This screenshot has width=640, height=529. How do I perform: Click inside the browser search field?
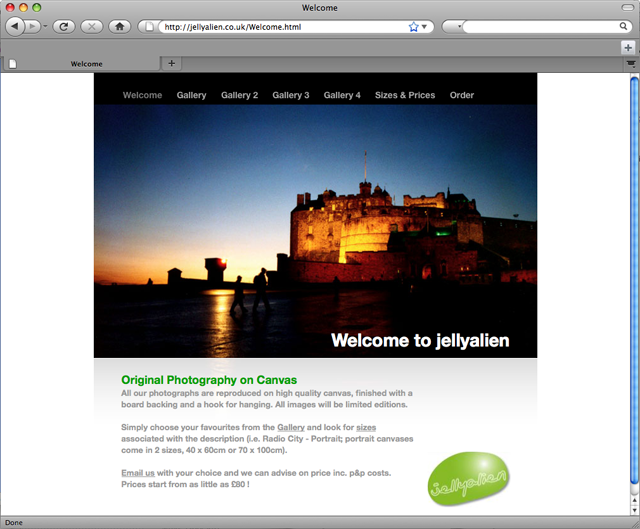[540, 27]
